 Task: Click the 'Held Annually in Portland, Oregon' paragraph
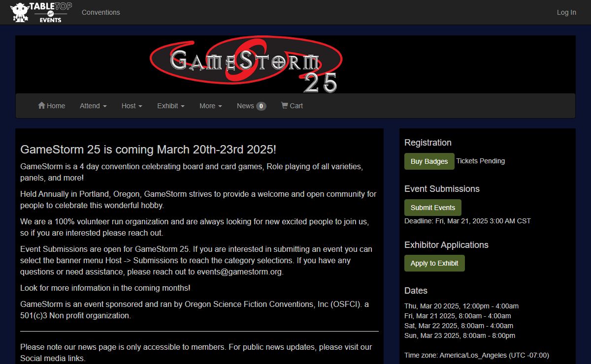(198, 200)
